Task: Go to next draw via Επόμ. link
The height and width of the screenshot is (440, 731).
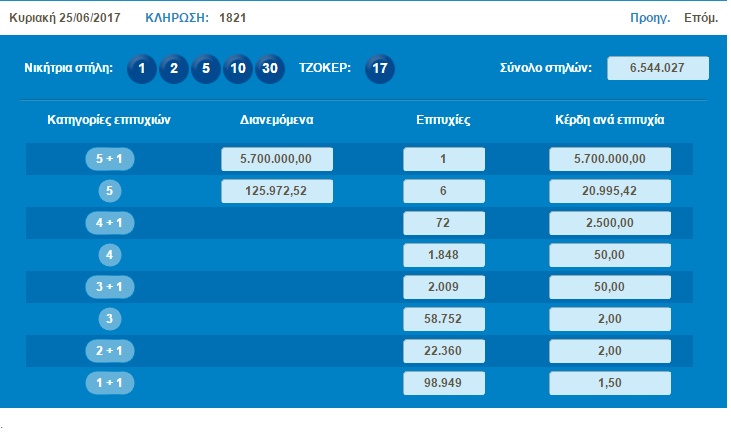Action: coord(700,18)
